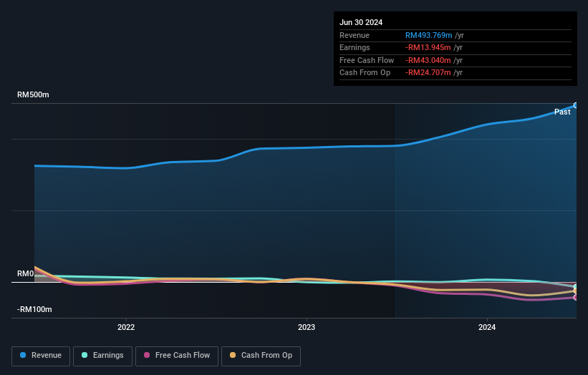
Task: Click the Free Cash Flow endpoint marker
Action: 576,298
